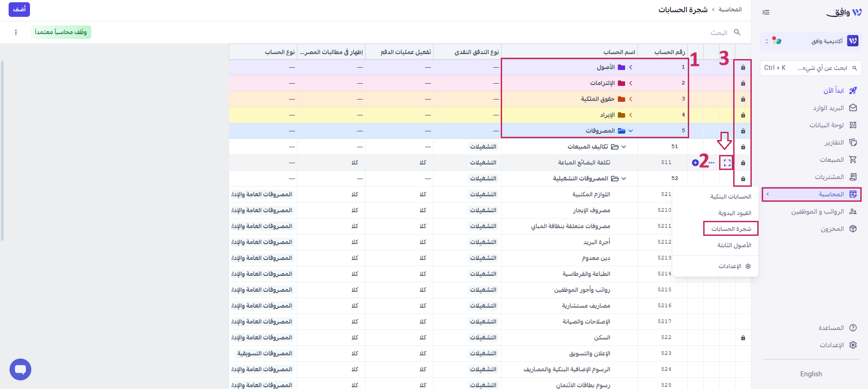Click the Wafeq logo
Image resolution: width=868 pixels, height=389 pixels.
click(x=844, y=12)
